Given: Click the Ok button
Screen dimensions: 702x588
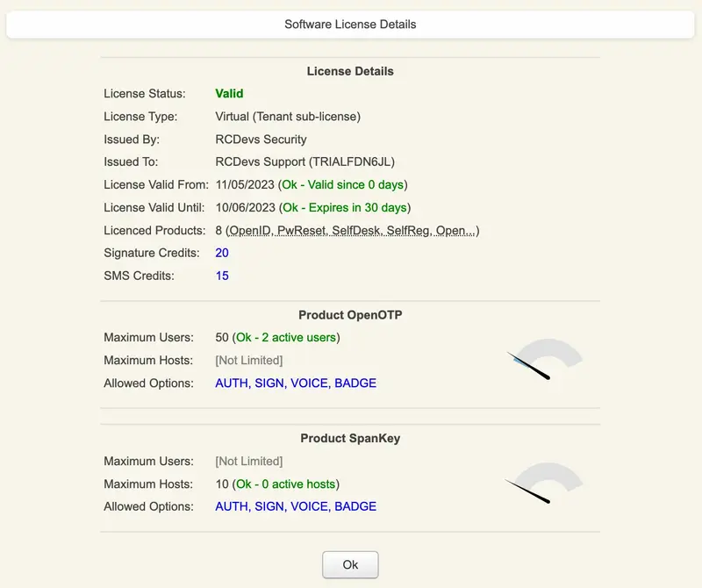Looking at the screenshot, I should (x=350, y=564).
